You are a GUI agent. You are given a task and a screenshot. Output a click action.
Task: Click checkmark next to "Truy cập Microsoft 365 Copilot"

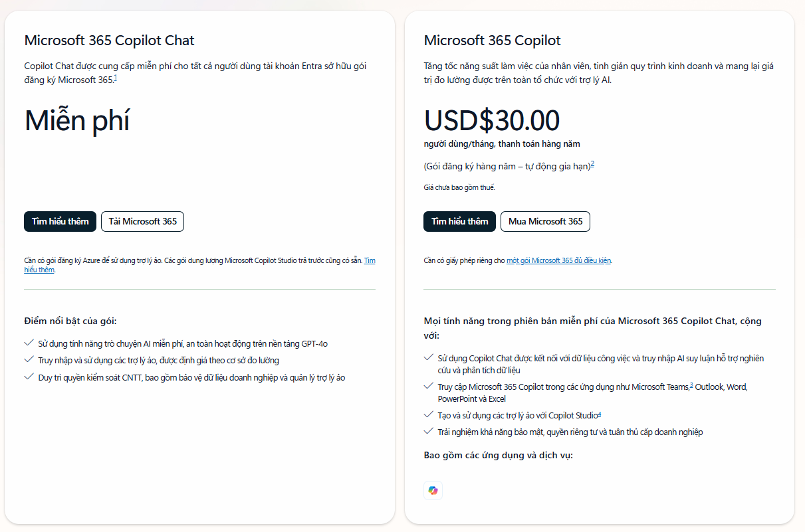[x=429, y=386]
